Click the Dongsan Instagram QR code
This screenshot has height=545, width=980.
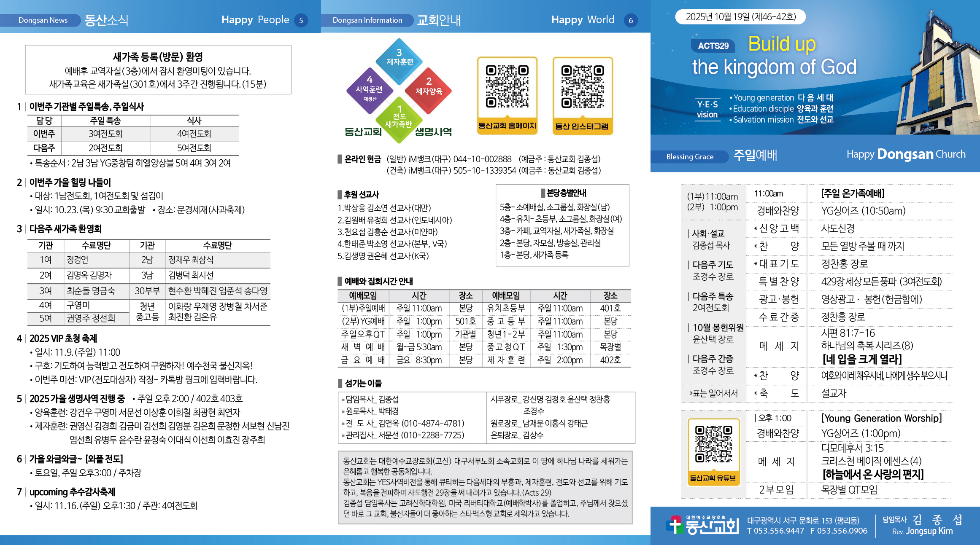[582, 87]
